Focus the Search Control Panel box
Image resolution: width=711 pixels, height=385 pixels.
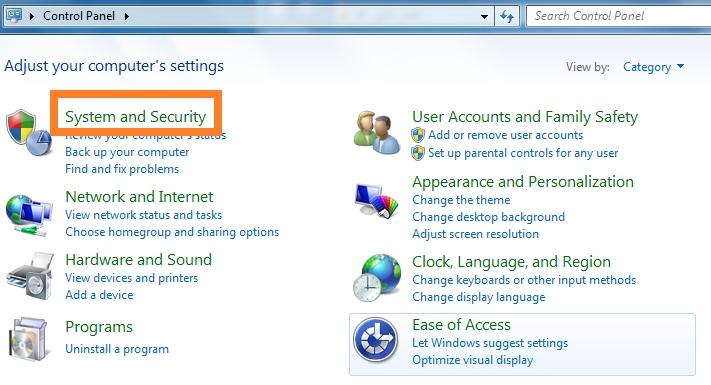(x=618, y=16)
